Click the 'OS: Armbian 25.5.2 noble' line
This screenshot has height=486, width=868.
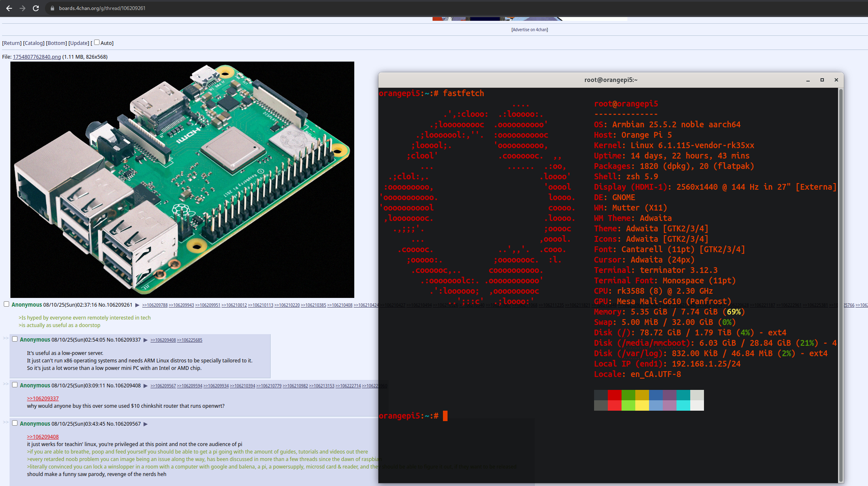click(667, 124)
